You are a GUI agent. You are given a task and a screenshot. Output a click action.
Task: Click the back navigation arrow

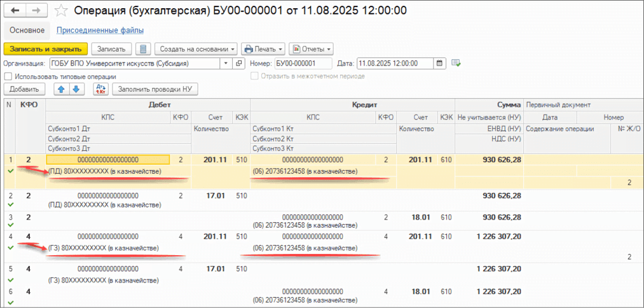point(15,10)
